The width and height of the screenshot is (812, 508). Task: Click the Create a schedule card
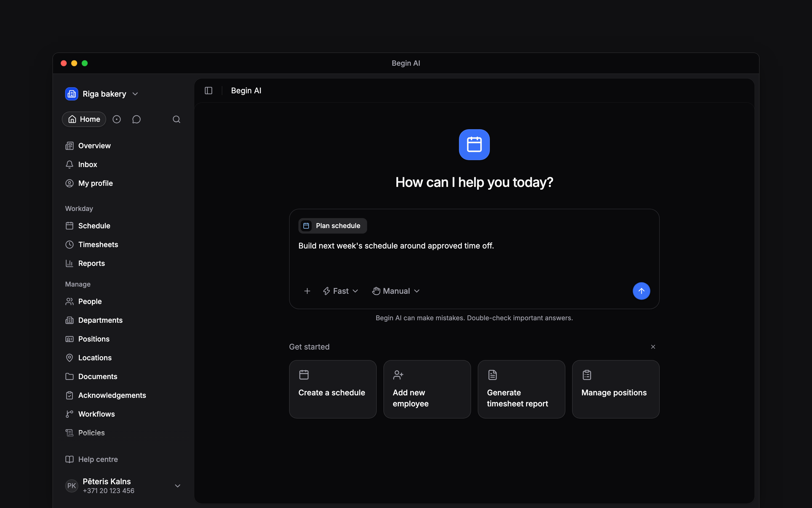tap(333, 389)
